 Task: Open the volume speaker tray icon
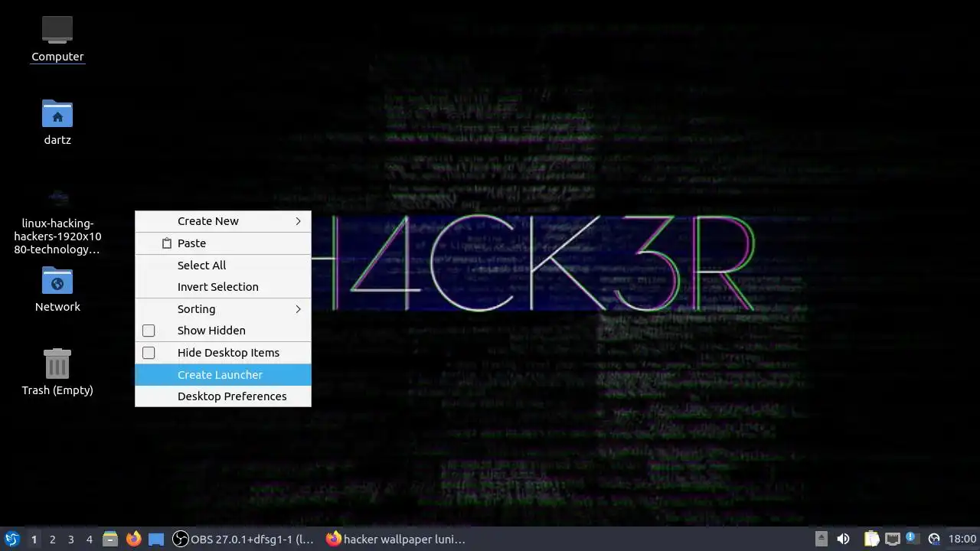[843, 539]
